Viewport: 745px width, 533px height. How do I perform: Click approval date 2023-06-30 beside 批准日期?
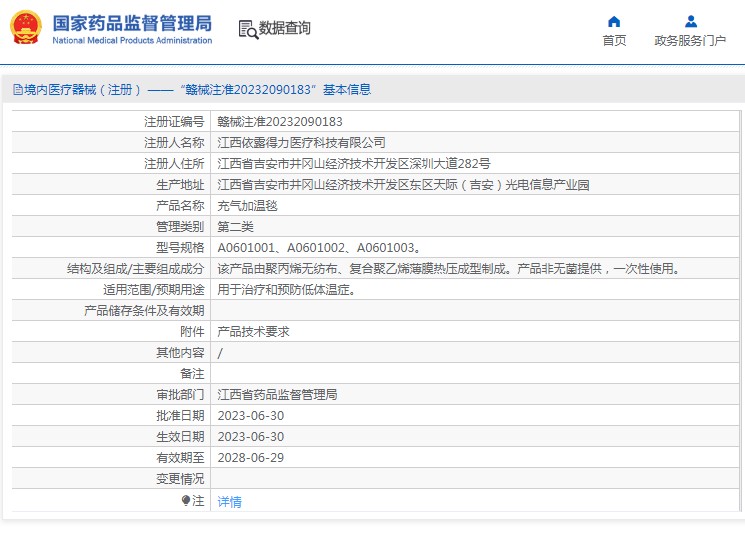coord(250,416)
